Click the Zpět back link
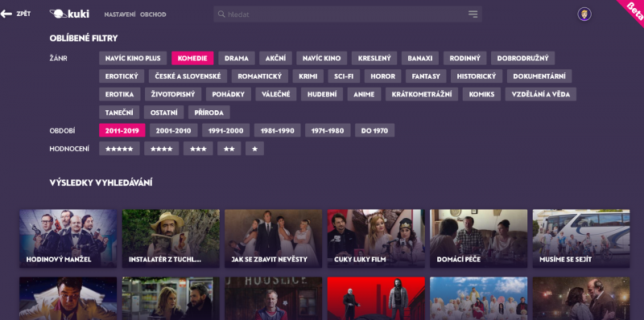 click(x=23, y=14)
